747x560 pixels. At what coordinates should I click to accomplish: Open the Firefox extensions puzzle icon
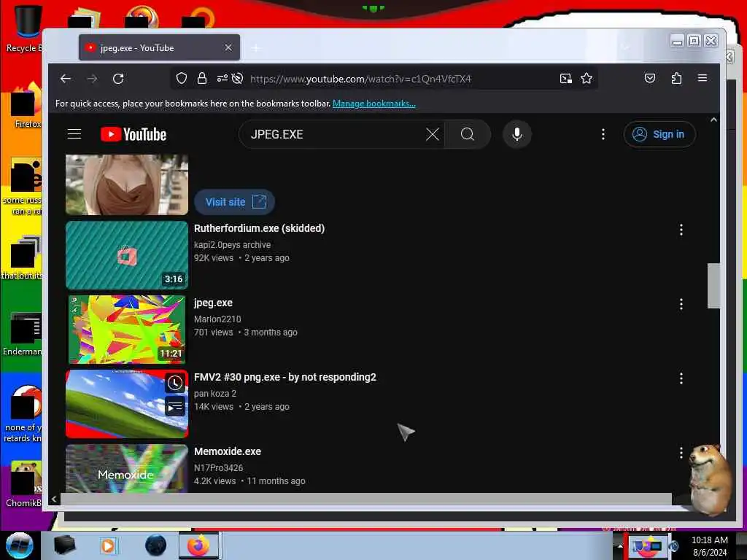[676, 78]
